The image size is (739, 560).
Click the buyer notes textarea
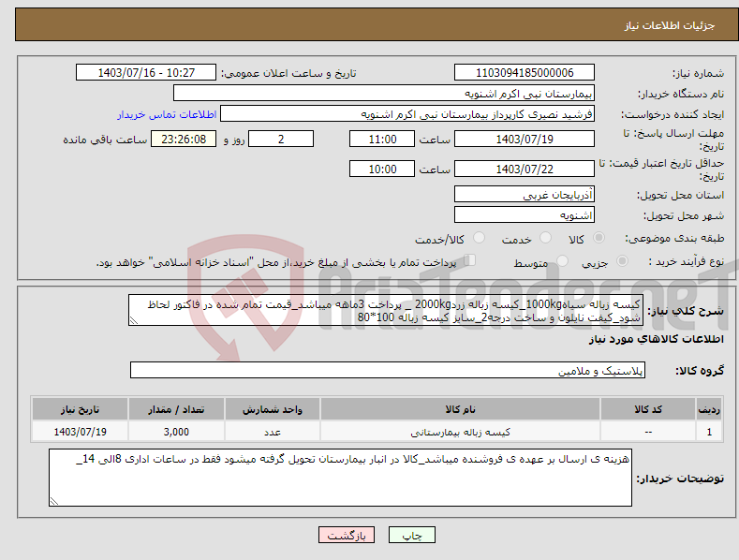point(340,478)
